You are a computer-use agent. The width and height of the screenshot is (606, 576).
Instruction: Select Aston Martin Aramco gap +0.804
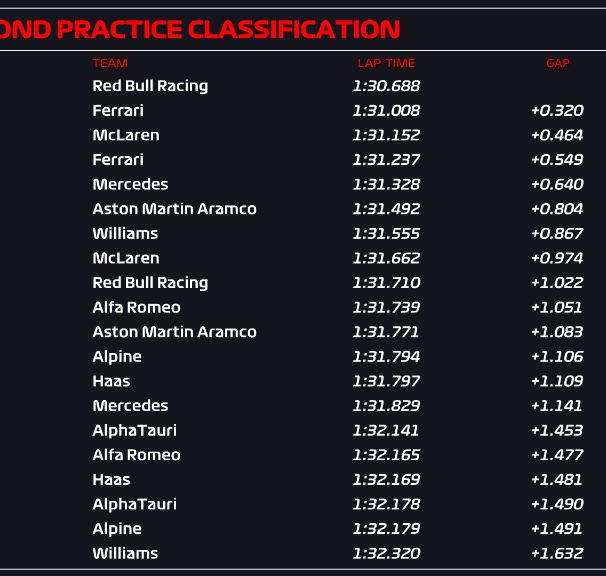pos(557,209)
